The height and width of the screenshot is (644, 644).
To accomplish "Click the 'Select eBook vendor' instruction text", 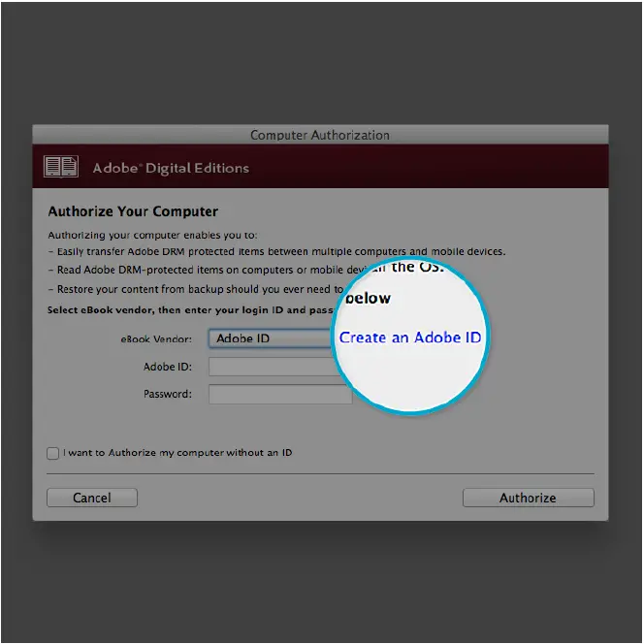I will [191, 309].
